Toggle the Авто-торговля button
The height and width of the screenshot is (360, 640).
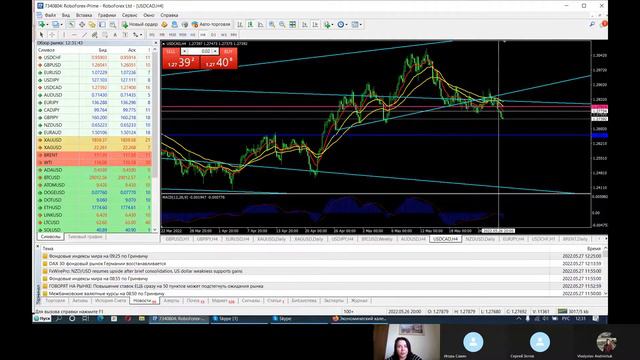pos(211,24)
